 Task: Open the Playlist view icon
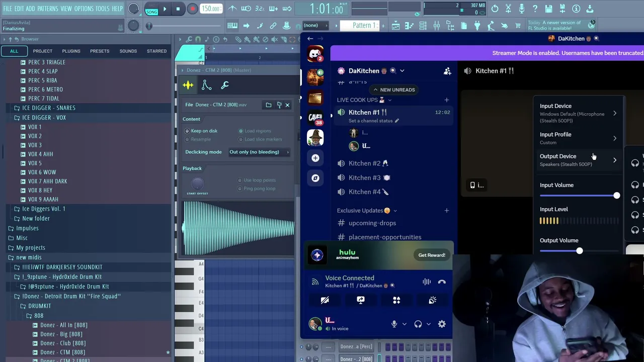(x=396, y=26)
